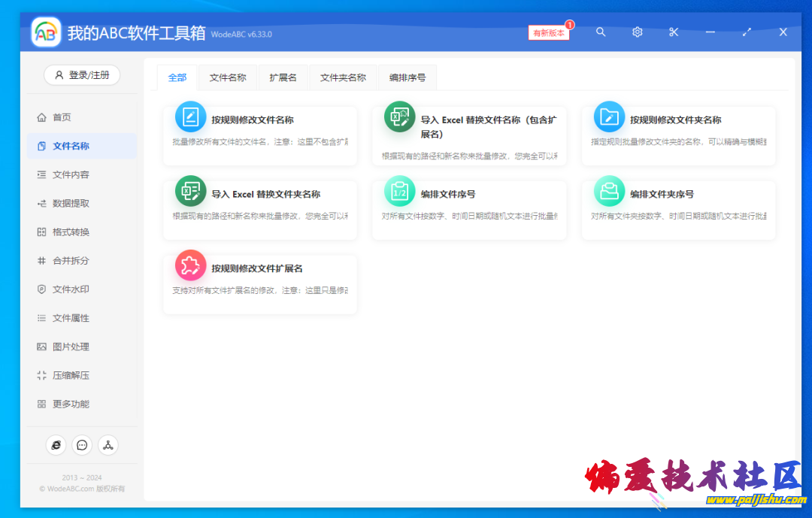Screen dimensions: 812x518
Task: Click the share network icon in sidebar
Action: [x=108, y=445]
